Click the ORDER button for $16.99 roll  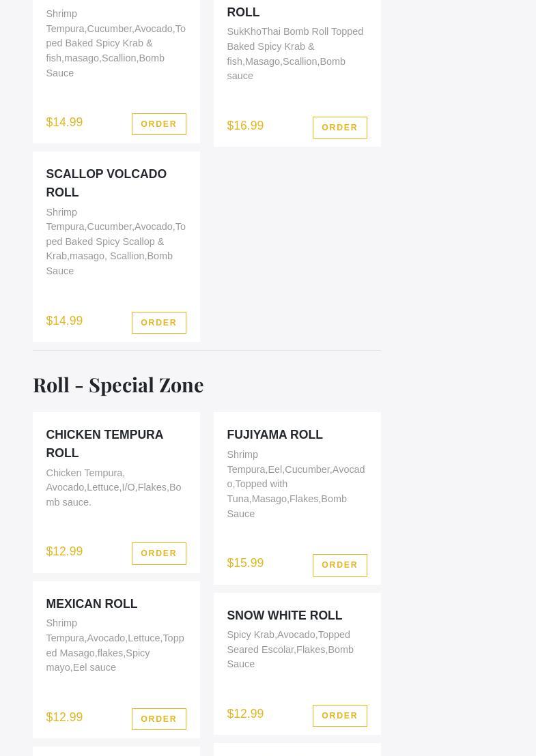(339, 128)
